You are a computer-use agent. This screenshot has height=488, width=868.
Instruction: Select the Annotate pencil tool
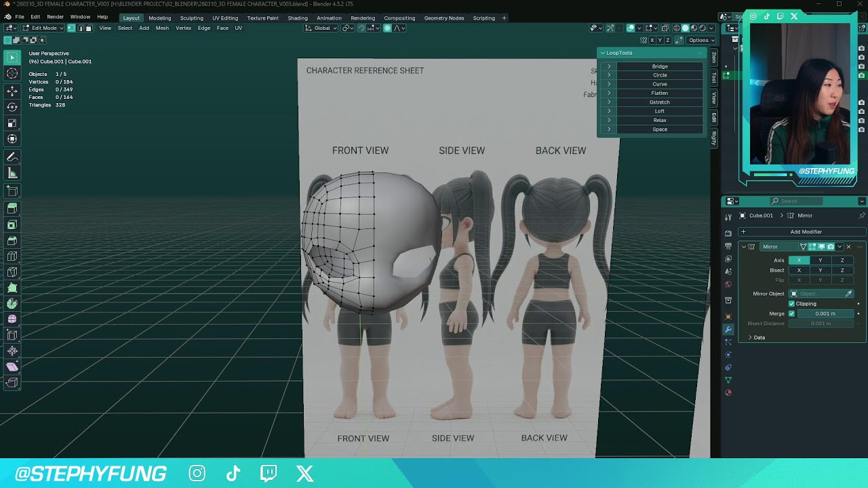tap(12, 157)
